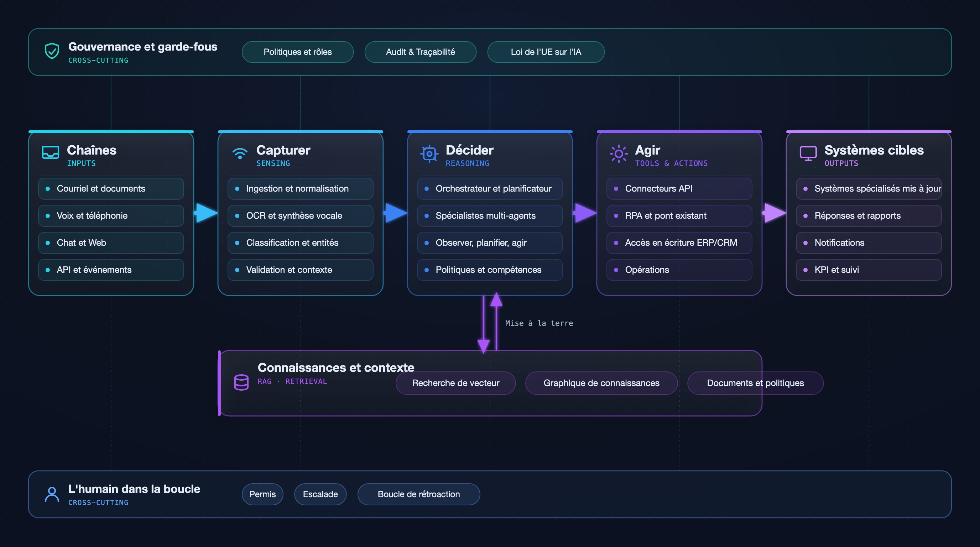The image size is (980, 547).
Task: Click the gear sun icon beside Agir
Action: click(x=619, y=154)
